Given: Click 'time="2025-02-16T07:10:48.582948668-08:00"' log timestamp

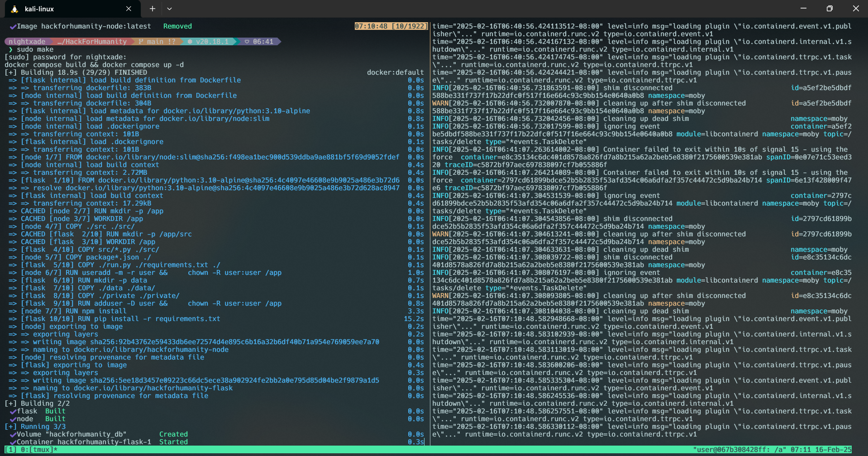Looking at the screenshot, I should tap(518, 319).
